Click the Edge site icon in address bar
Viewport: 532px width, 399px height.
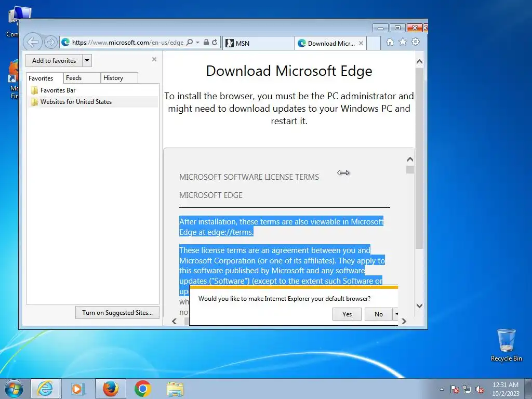tap(65, 42)
